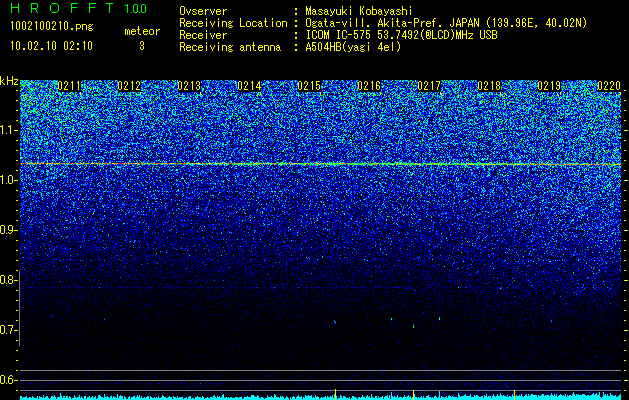Image resolution: width=629 pixels, height=400 pixels.
Task: Click the gray vertical range bar beside 0.8 kHz
Action: click(x=19, y=309)
